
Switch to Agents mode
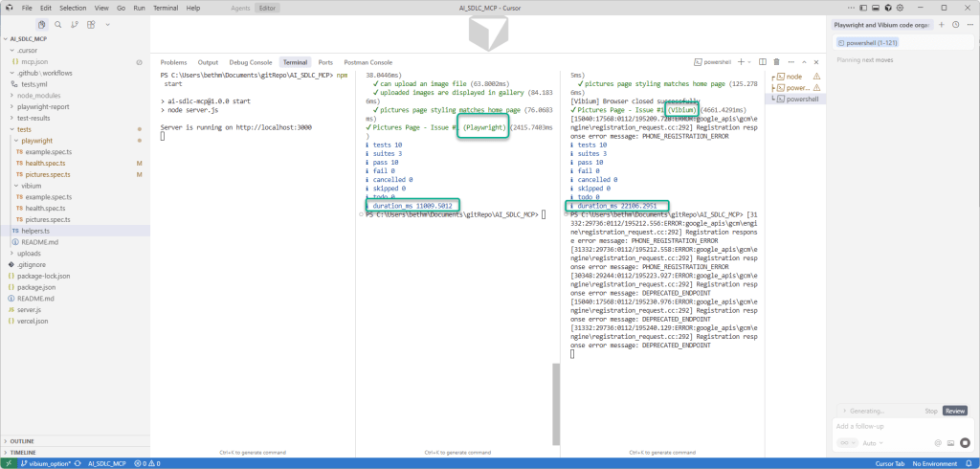click(242, 8)
